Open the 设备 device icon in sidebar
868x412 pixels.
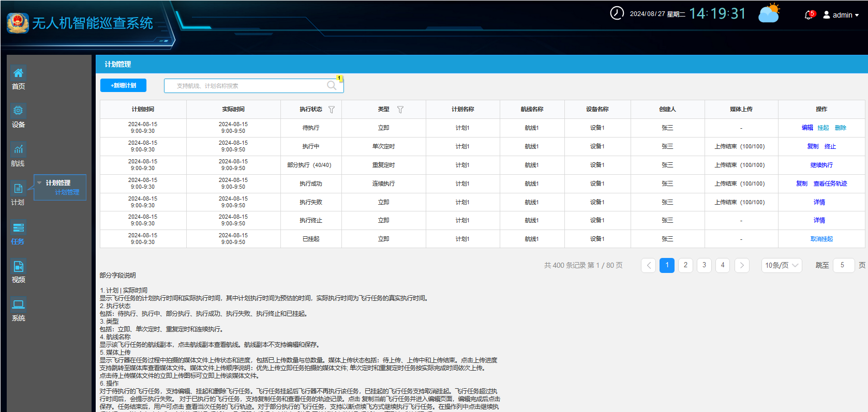18,111
